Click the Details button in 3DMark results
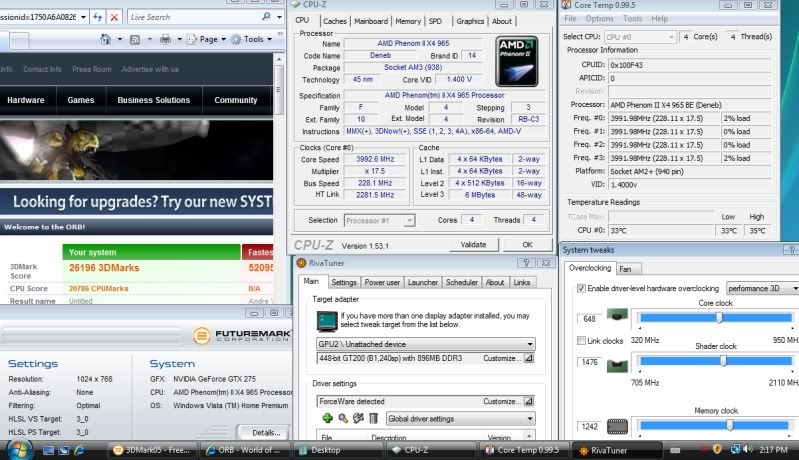This screenshot has height=460, width=799. (x=265, y=432)
